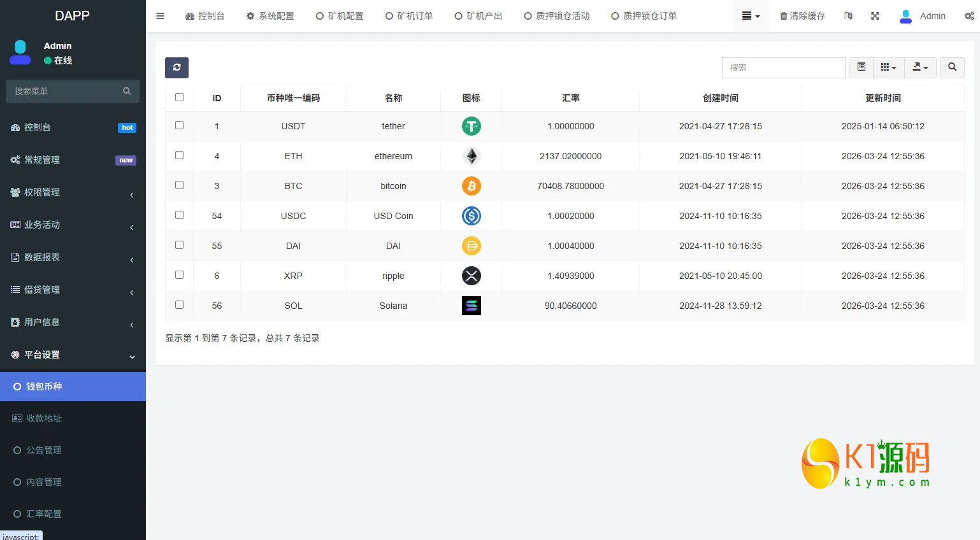Open 内容管理 sidebar item

coord(73,482)
